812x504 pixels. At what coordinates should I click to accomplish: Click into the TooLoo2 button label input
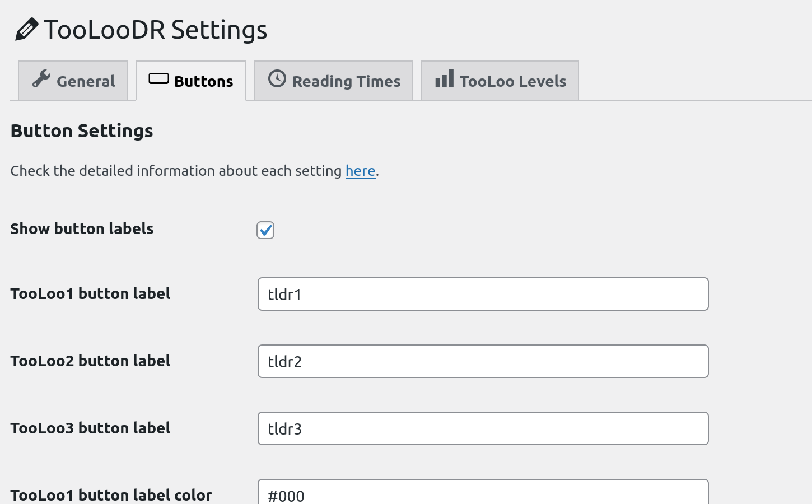(x=483, y=361)
